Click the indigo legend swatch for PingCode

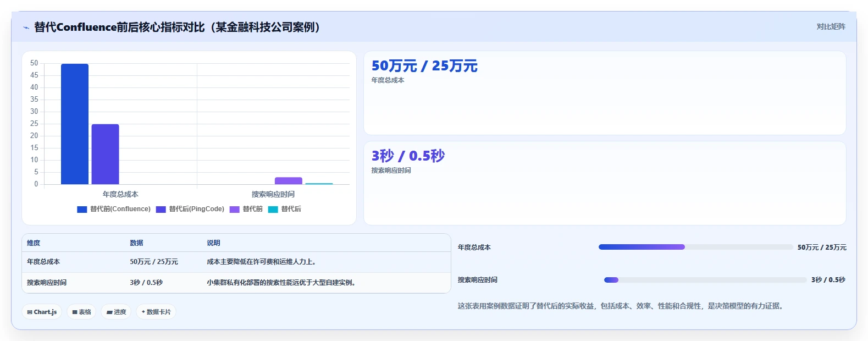point(161,210)
